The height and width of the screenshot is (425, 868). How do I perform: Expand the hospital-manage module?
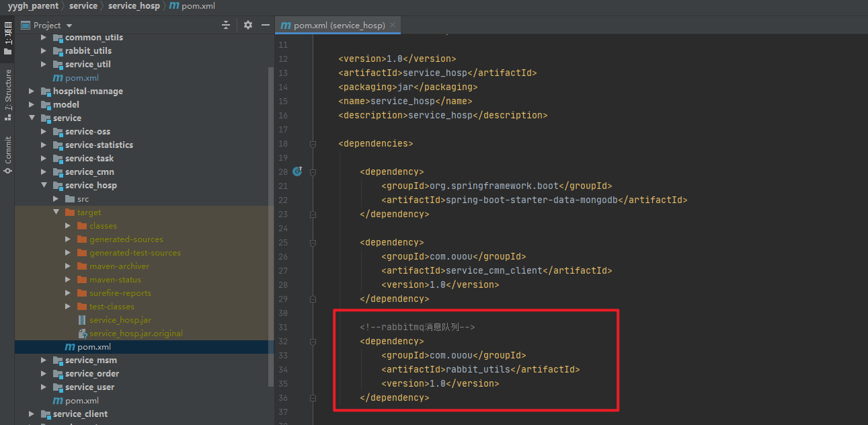tap(32, 91)
